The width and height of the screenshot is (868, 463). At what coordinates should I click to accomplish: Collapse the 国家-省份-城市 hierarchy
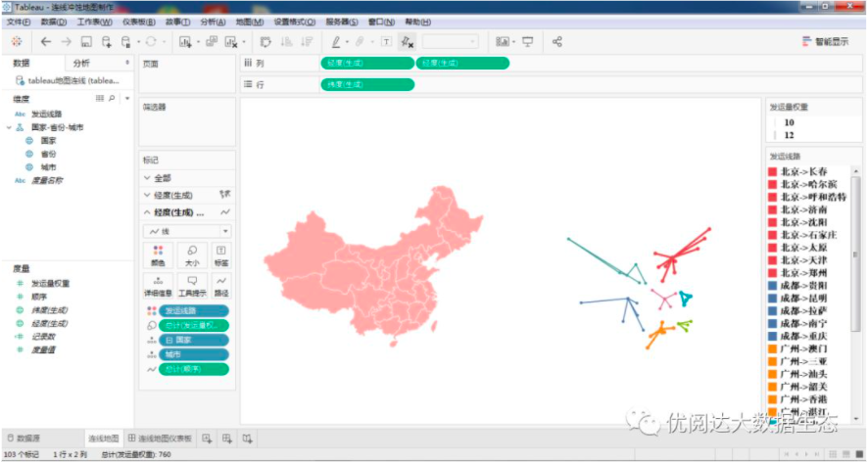pos(9,127)
